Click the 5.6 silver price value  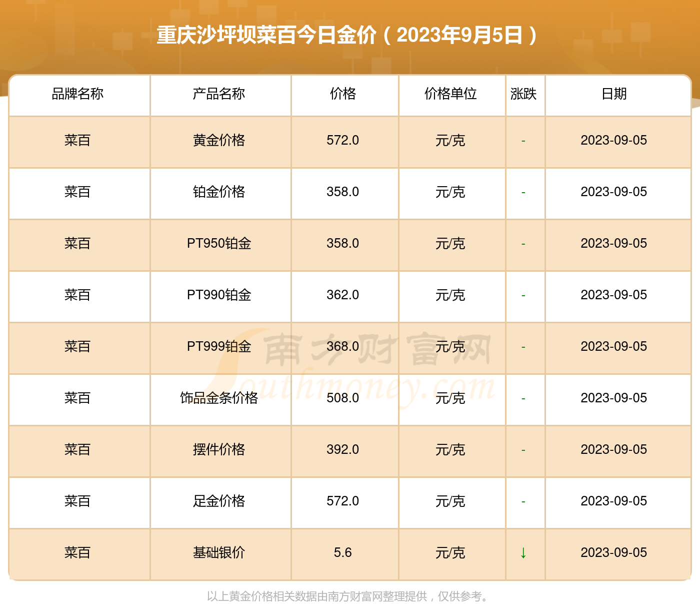point(343,552)
